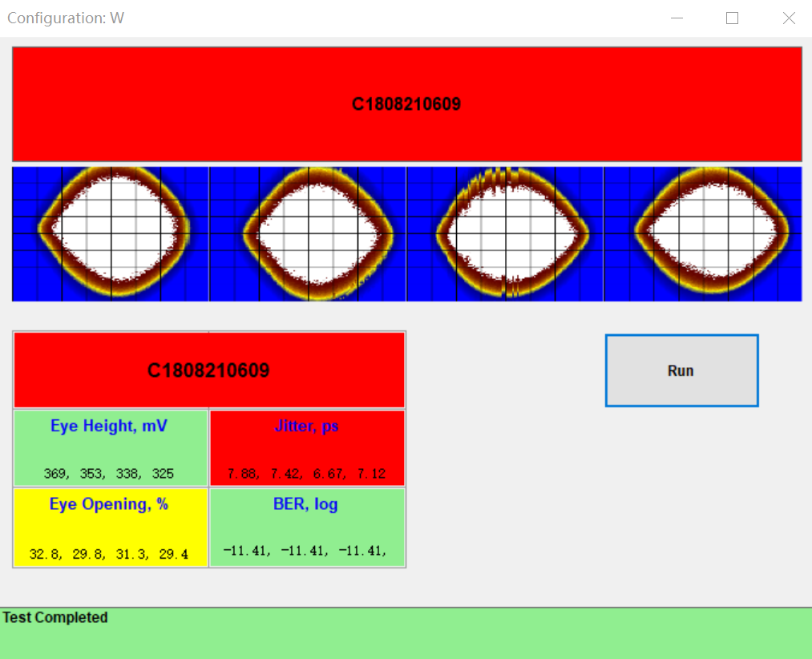Select the fourth eye diagram on the right

(x=702, y=234)
